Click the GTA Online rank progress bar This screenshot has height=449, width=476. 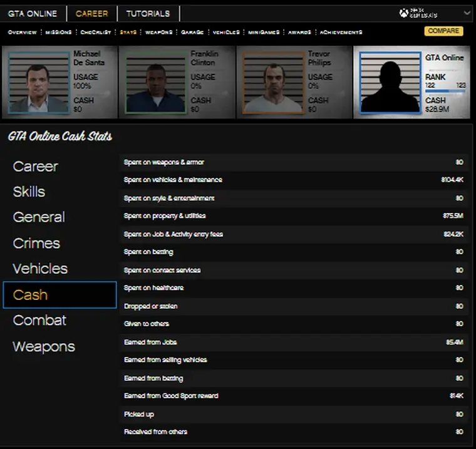pos(445,91)
